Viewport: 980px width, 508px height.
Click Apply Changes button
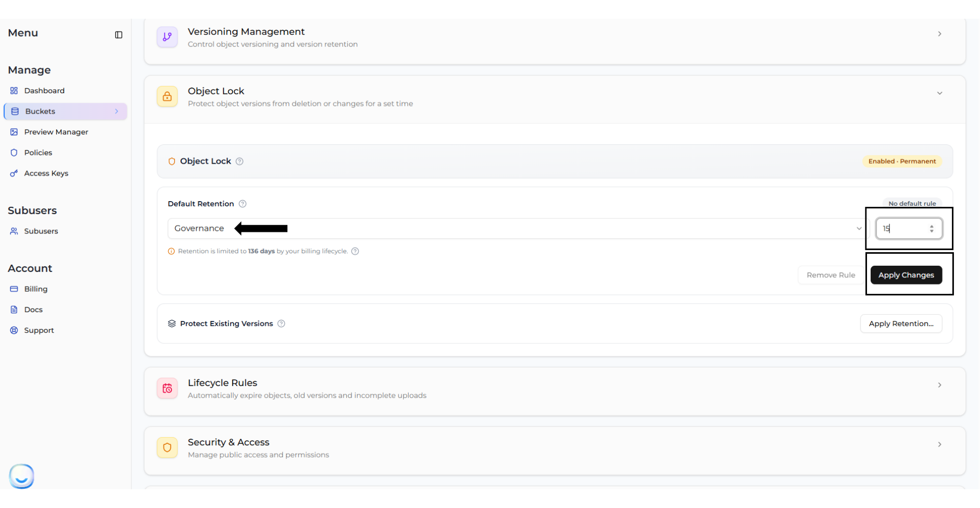pos(906,275)
